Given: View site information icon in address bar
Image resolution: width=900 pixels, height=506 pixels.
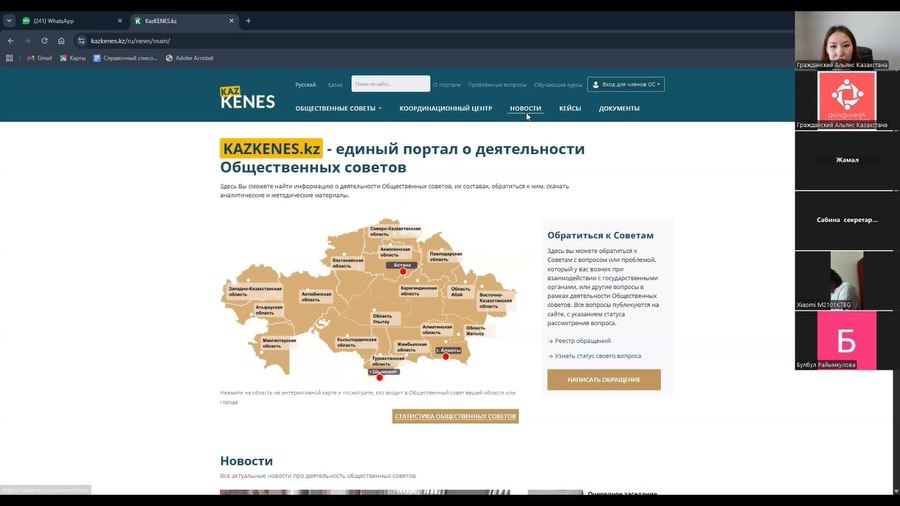Looking at the screenshot, I should pyautogui.click(x=82, y=41).
